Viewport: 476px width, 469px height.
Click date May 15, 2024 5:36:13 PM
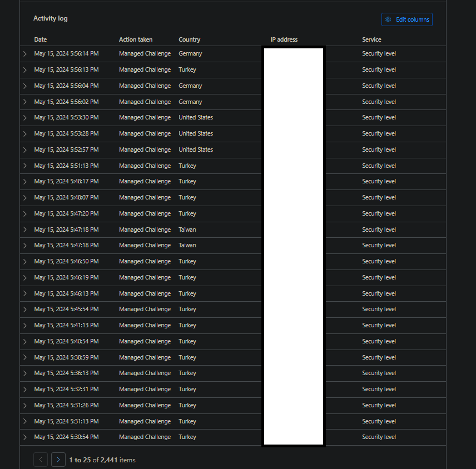click(67, 373)
